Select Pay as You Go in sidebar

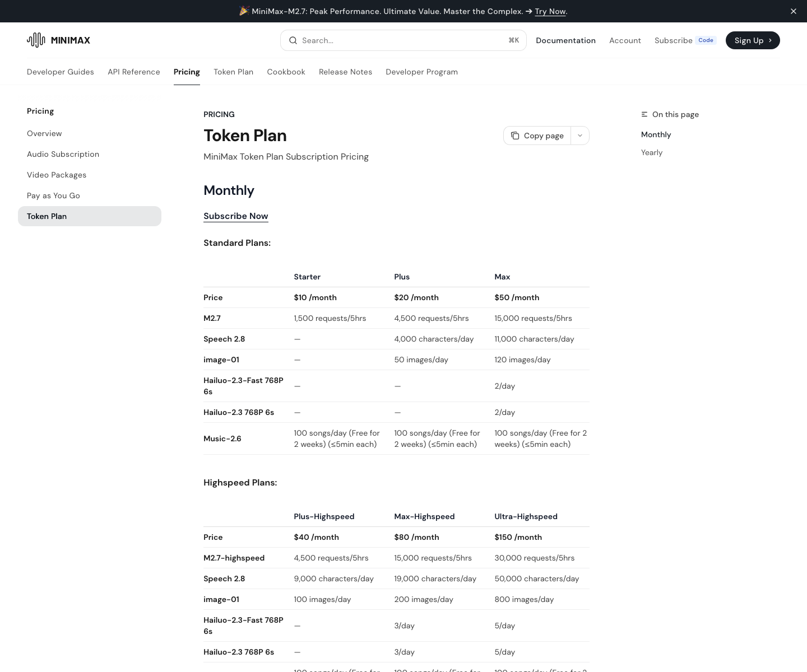point(53,195)
